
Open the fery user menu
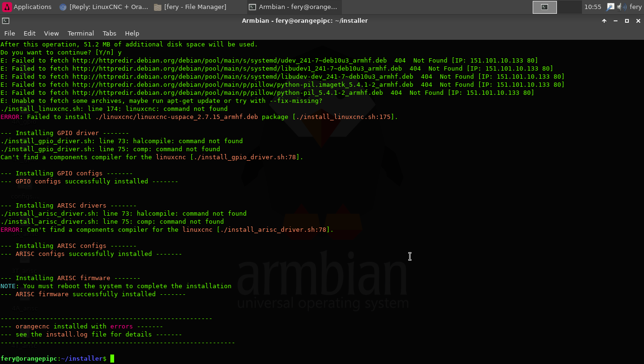[635, 7]
